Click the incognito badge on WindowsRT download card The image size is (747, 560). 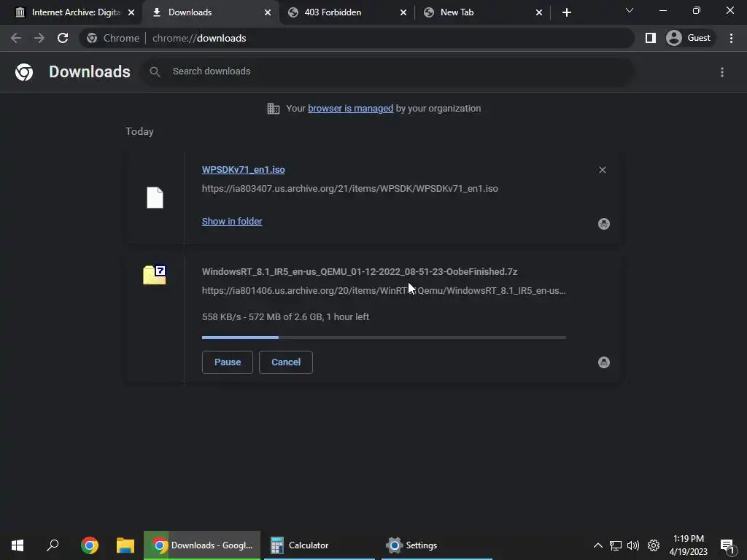click(603, 362)
